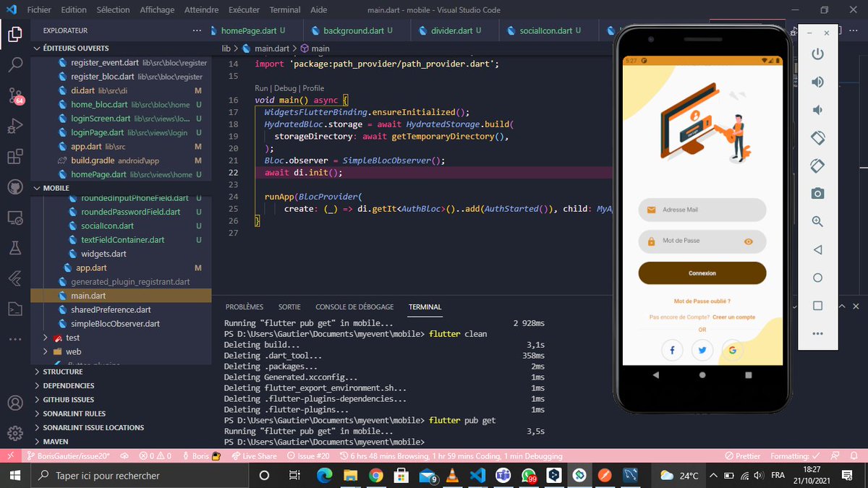
Task: Open the Search view in activity bar
Action: click(15, 64)
